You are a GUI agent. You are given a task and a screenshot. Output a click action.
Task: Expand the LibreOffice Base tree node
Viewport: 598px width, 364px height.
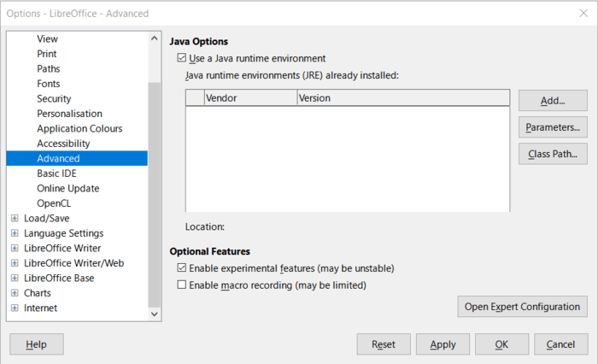(x=15, y=278)
